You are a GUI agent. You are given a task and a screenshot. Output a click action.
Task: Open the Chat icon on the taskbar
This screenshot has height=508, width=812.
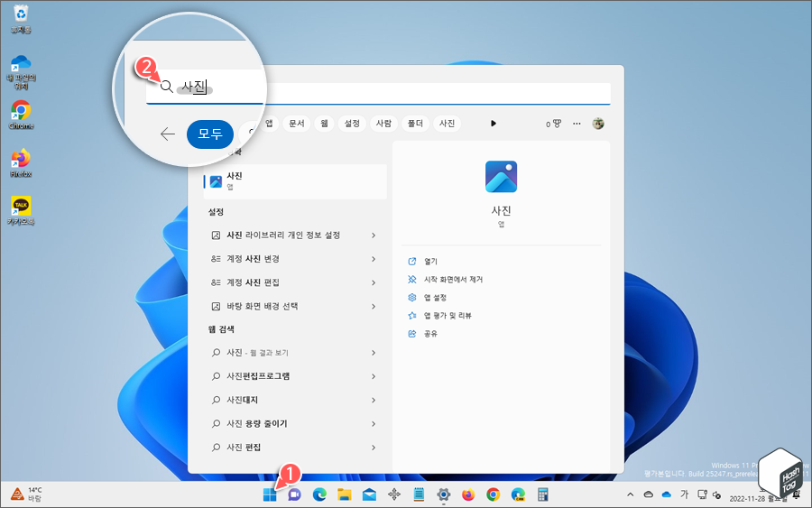(294, 495)
